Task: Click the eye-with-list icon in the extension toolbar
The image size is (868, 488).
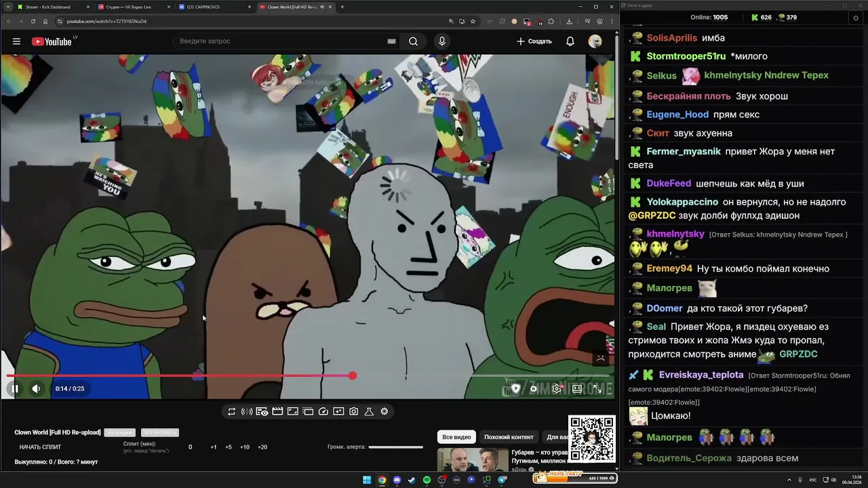Action: pyautogui.click(x=262, y=411)
